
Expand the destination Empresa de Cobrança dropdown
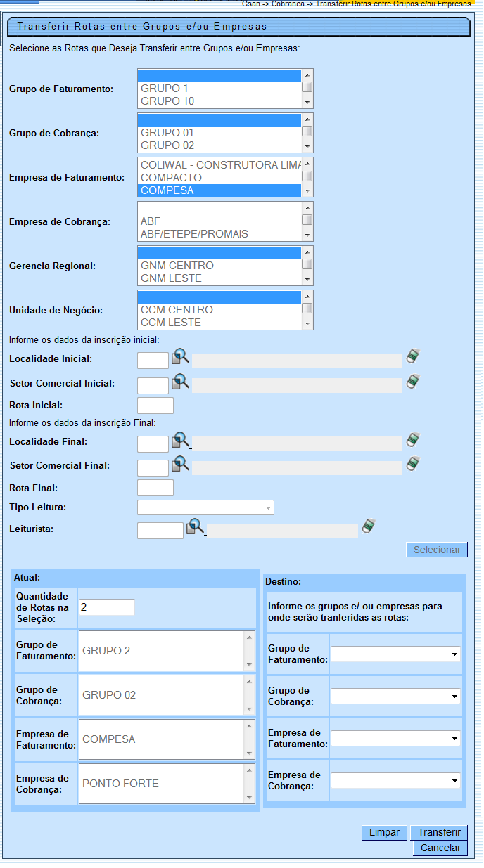pos(395,781)
